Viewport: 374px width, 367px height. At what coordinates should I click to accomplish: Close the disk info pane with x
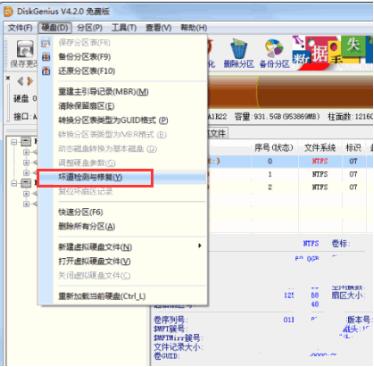pyautogui.click(x=8, y=78)
